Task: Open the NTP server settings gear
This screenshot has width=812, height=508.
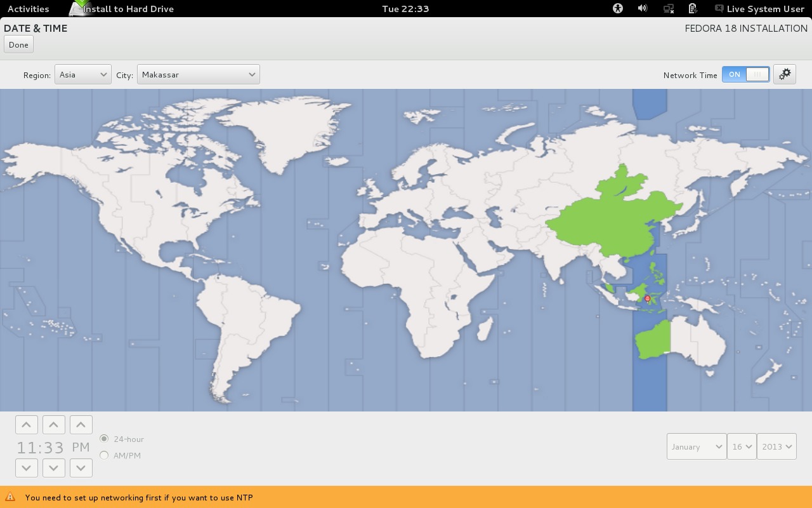Action: (785, 74)
